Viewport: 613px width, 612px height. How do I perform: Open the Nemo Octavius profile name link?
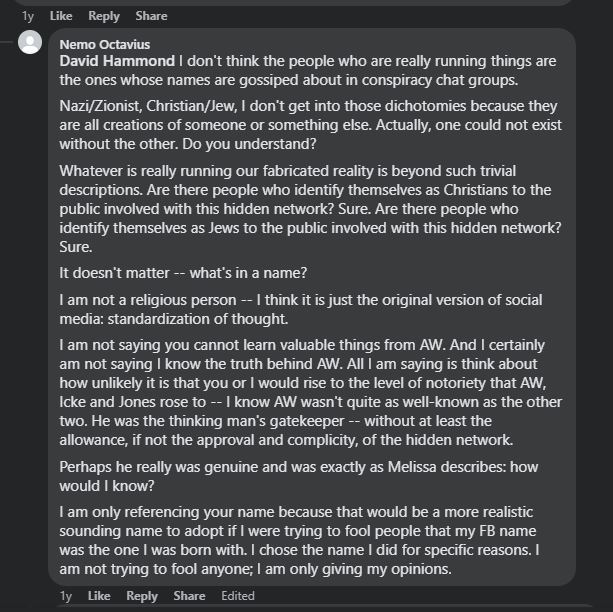point(104,44)
